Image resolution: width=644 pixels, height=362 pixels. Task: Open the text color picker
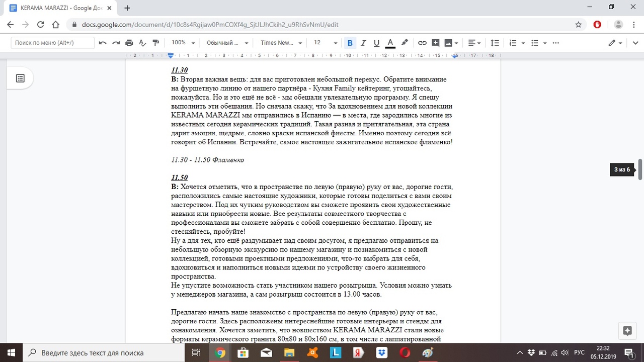pos(390,43)
